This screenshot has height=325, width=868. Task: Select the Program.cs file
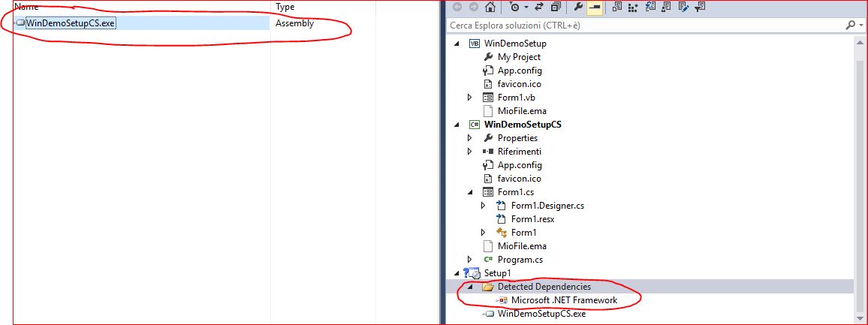click(x=520, y=260)
